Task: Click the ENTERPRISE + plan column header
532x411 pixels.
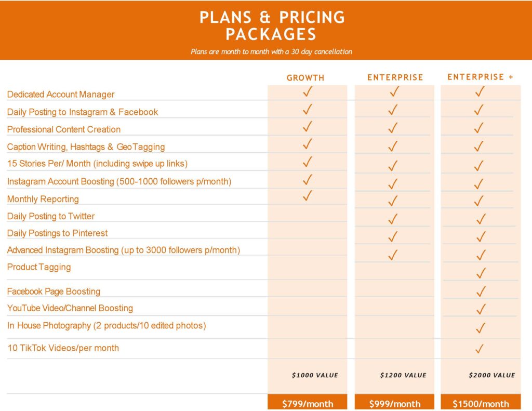Action: pyautogui.click(x=481, y=77)
